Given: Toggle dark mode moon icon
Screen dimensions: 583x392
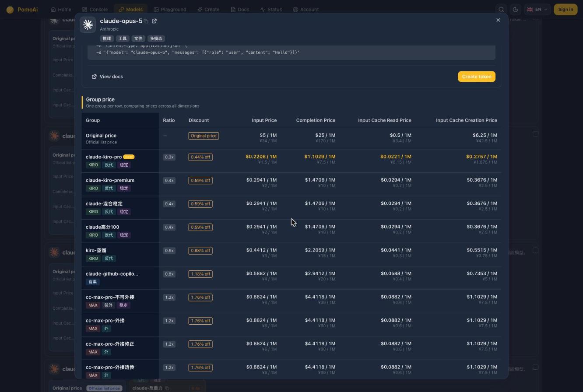Looking at the screenshot, I should (516, 9).
